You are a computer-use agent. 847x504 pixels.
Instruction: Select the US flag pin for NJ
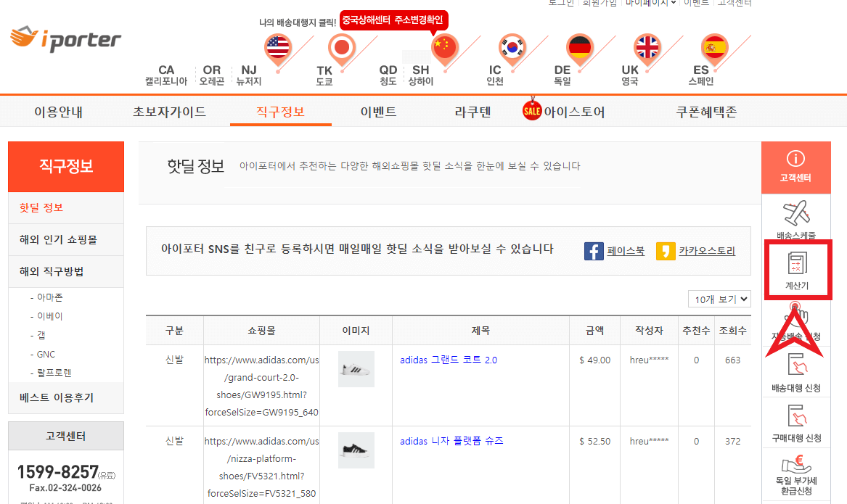(x=277, y=47)
